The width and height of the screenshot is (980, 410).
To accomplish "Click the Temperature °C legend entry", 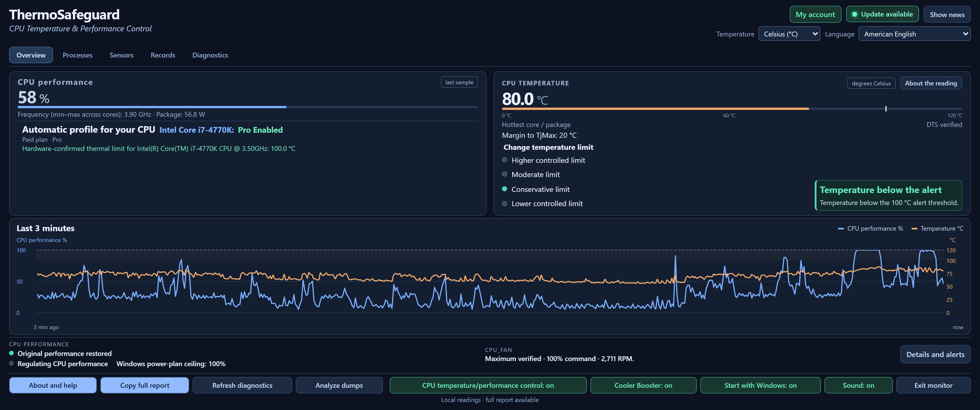I will tap(937, 228).
